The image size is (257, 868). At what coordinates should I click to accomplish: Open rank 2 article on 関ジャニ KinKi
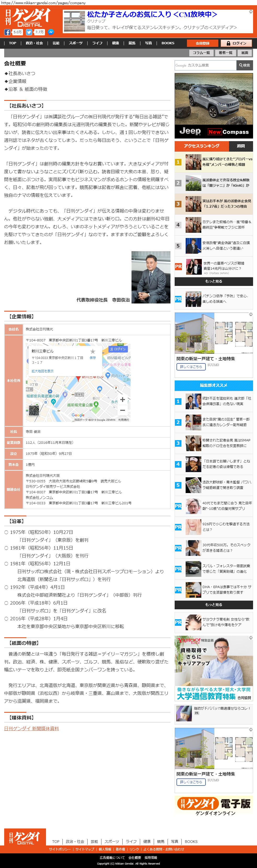(214, 183)
